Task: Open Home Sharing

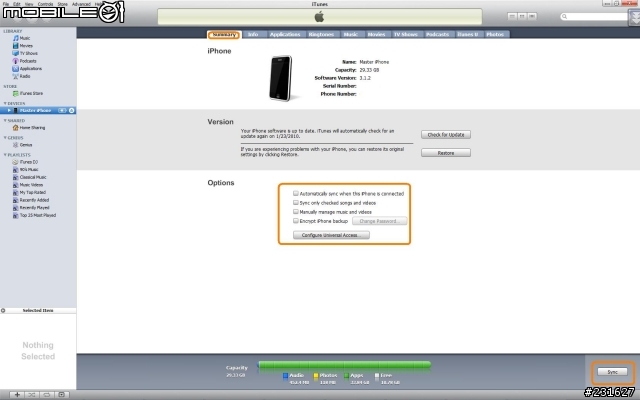Action: coord(29,127)
